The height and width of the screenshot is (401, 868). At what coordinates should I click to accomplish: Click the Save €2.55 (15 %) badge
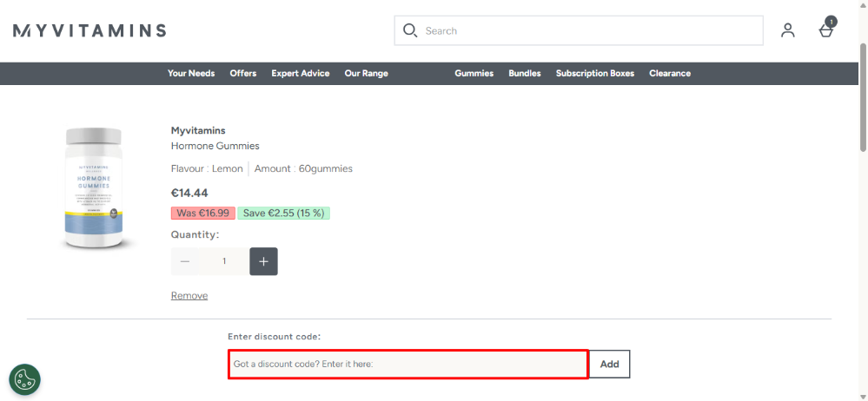[284, 213]
